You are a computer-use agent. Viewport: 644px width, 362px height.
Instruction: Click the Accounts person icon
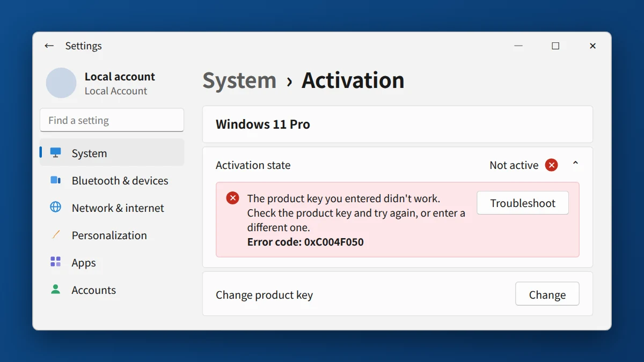(55, 290)
